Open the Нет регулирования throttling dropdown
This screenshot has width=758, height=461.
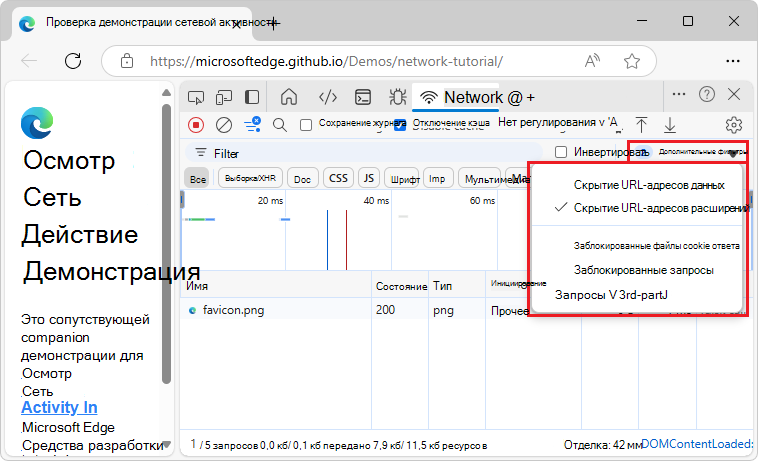coord(560,123)
